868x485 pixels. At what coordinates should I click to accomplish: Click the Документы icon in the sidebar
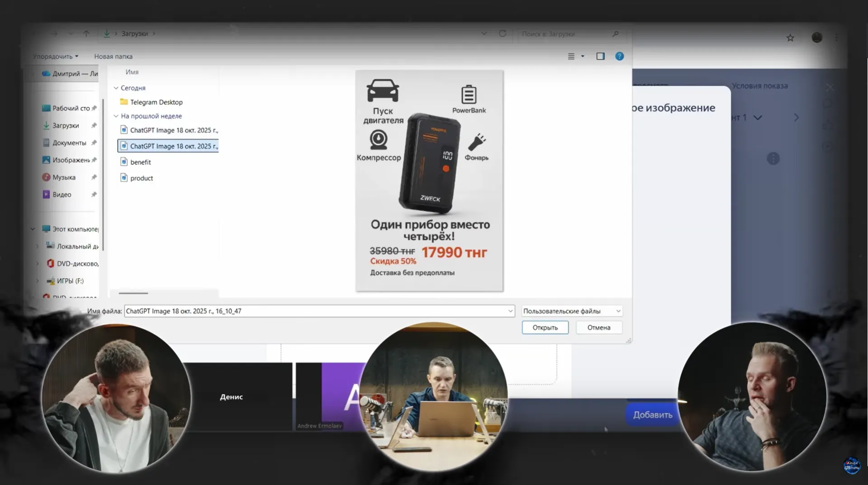(46, 143)
